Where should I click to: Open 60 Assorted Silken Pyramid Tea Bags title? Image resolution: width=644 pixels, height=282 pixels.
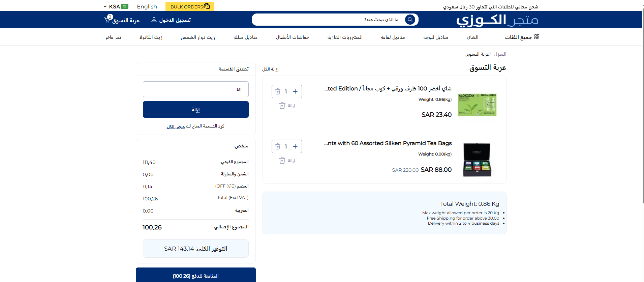388,143
